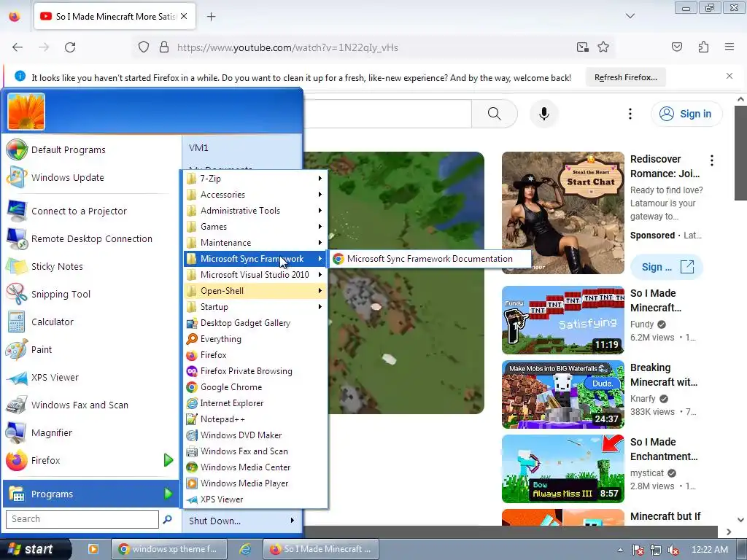Viewport: 747px width, 560px height.
Task: Open the Breaking Minecraft video thumbnail
Action: coord(562,394)
